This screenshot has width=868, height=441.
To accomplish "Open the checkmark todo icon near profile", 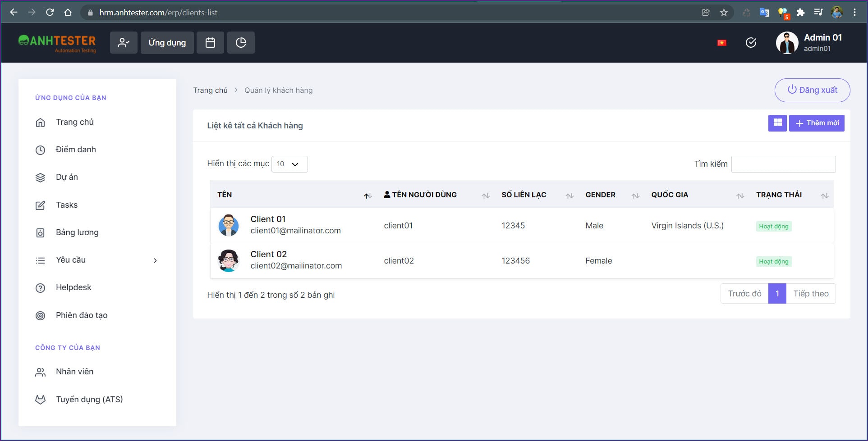I will point(751,43).
